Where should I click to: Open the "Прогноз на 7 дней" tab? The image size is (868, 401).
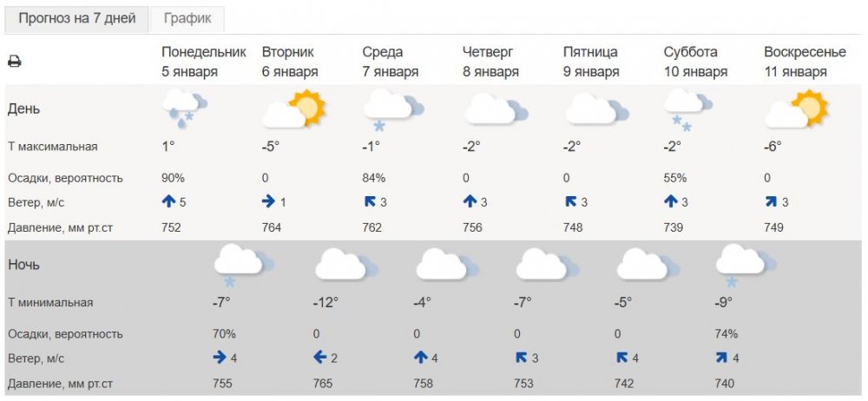click(76, 18)
